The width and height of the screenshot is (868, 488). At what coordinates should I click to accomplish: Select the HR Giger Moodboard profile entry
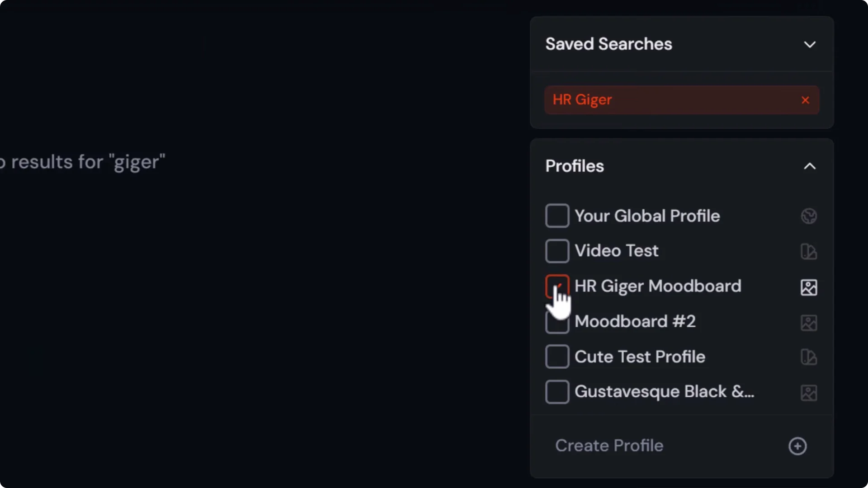(658, 286)
